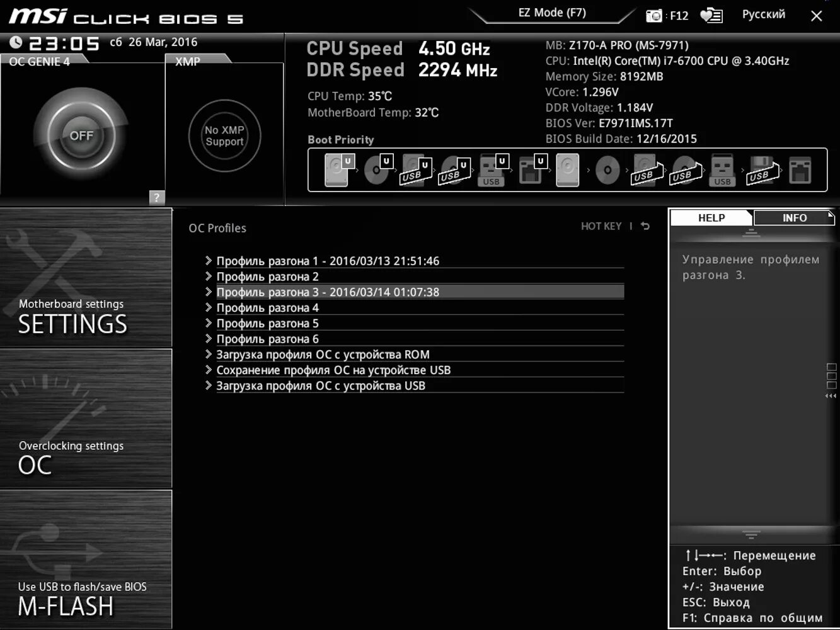Viewport: 840px width, 630px height.
Task: Select the legacy USB key boot icon
Action: [x=722, y=170]
